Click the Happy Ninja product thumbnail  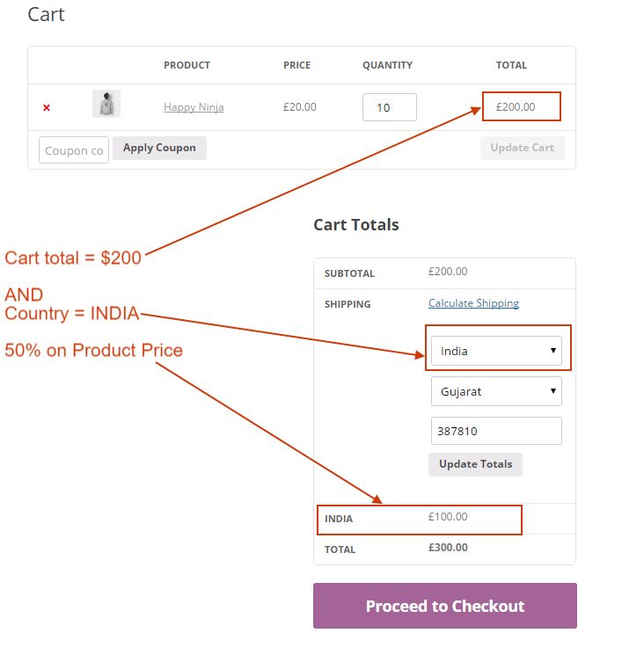(106, 105)
